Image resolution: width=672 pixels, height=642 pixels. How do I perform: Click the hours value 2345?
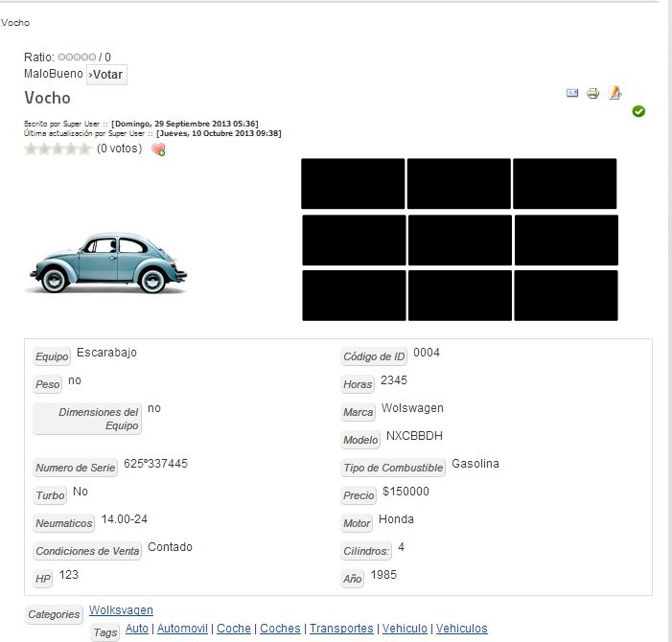point(394,380)
